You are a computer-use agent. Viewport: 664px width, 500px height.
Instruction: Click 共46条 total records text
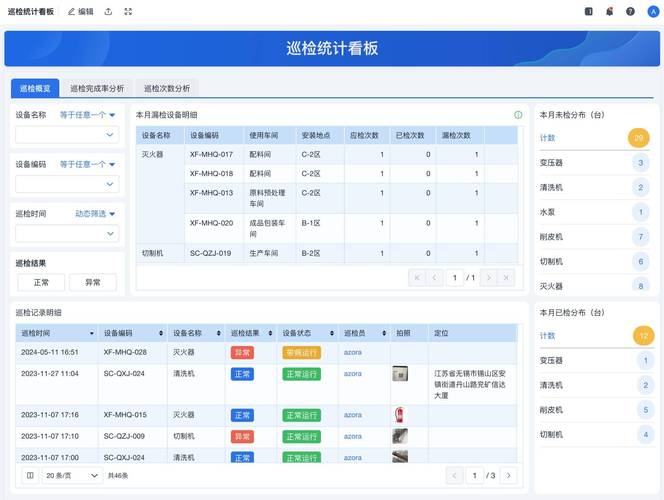[118, 476]
